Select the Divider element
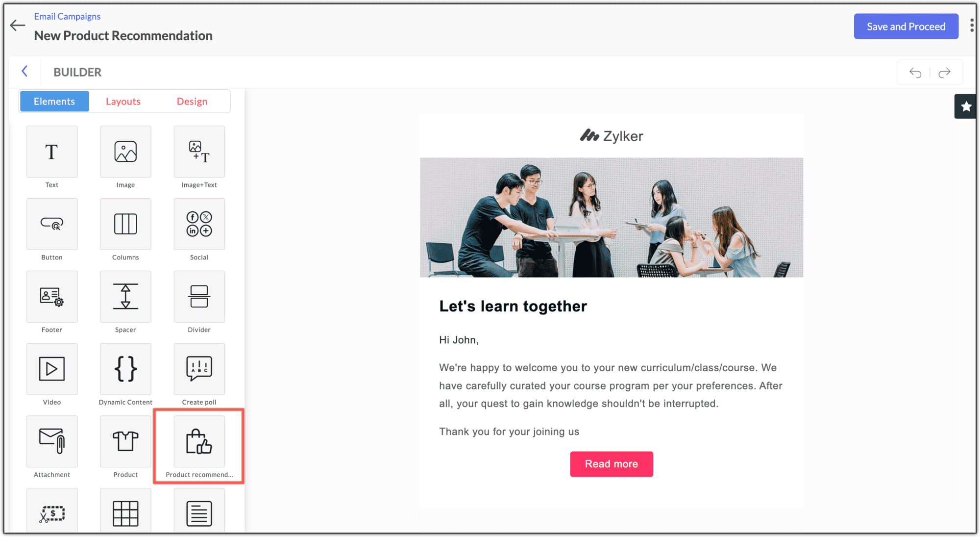980x537 pixels. (x=199, y=297)
